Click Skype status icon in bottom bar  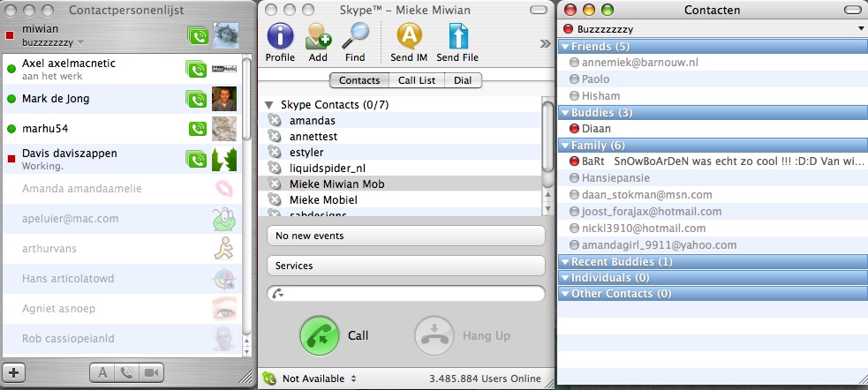pyautogui.click(x=269, y=379)
